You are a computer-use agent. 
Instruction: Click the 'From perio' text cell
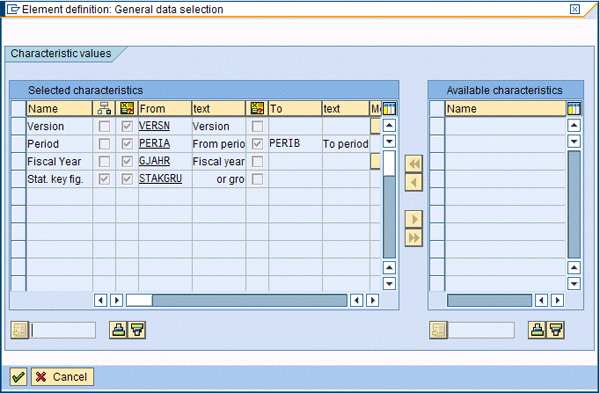(x=218, y=144)
